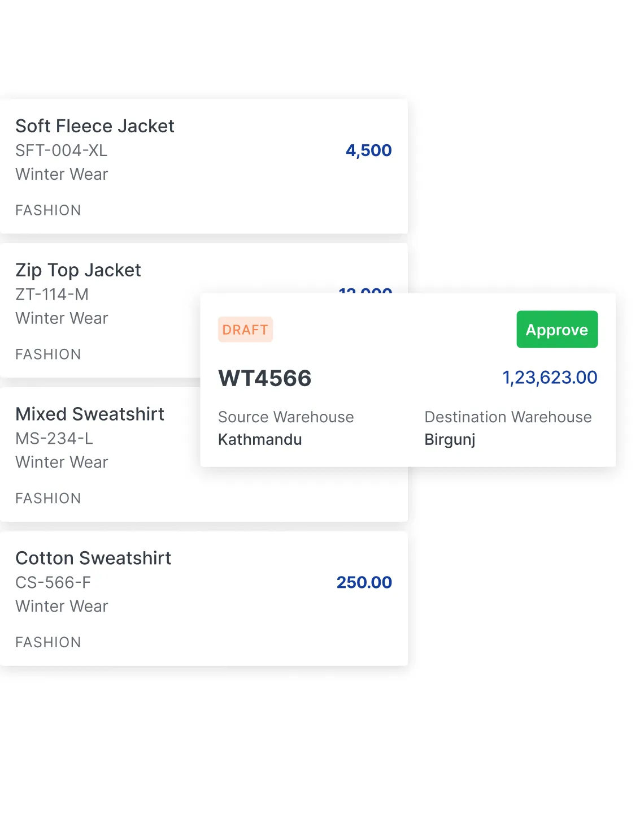This screenshot has height=814, width=644.
Task: Click Winter Wear under Soft Fleece Jacket
Action: pyautogui.click(x=62, y=174)
